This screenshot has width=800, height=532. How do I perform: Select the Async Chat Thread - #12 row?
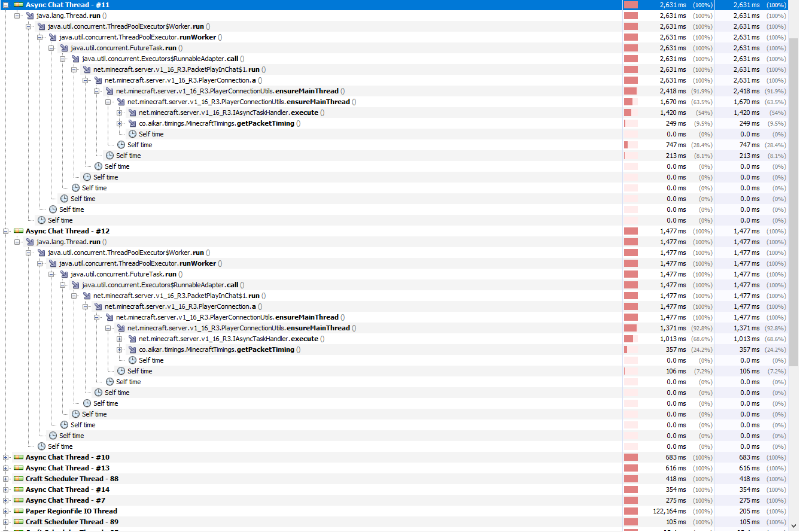coord(394,231)
